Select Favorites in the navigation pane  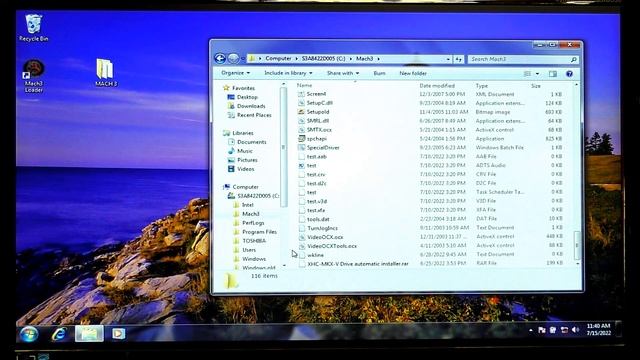(243, 88)
